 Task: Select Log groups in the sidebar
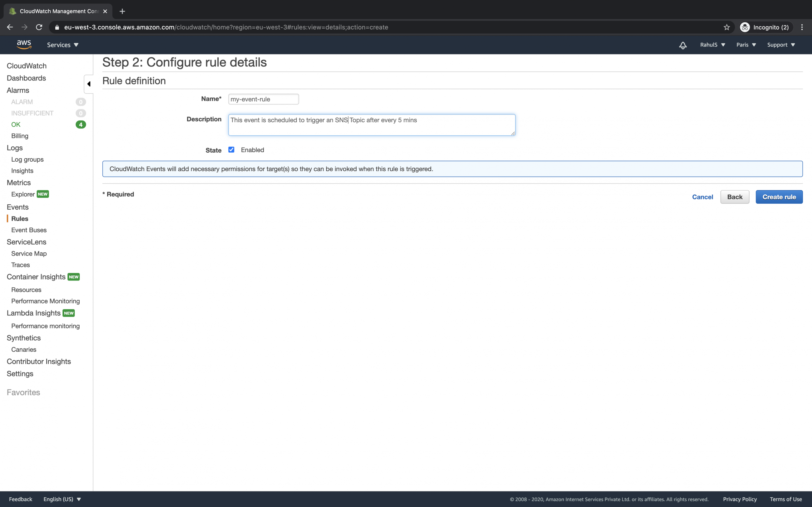click(27, 159)
